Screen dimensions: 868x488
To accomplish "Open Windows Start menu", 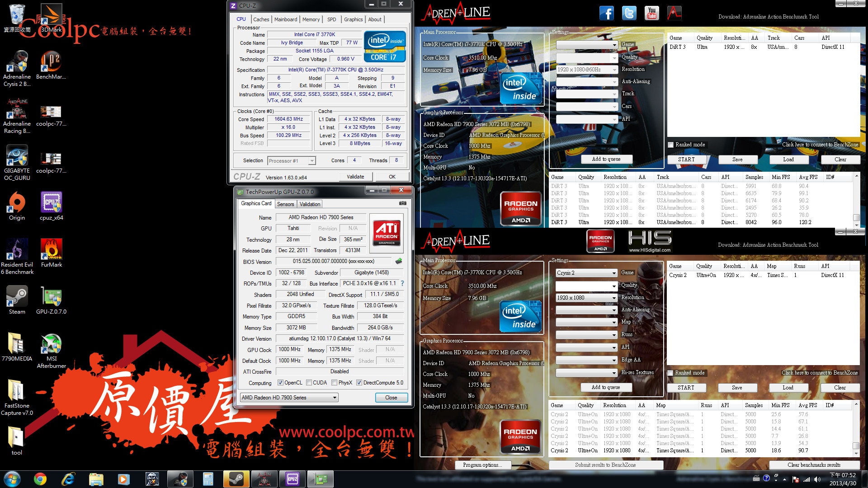I will point(12,479).
